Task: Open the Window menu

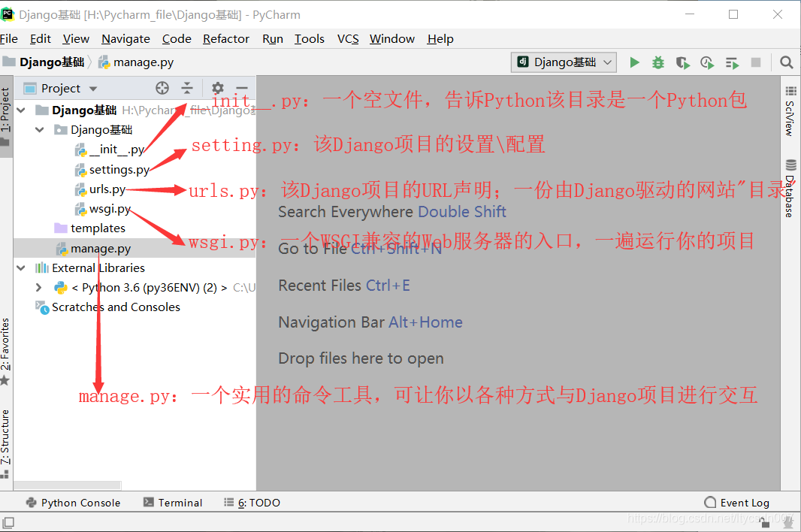Action: 391,39
